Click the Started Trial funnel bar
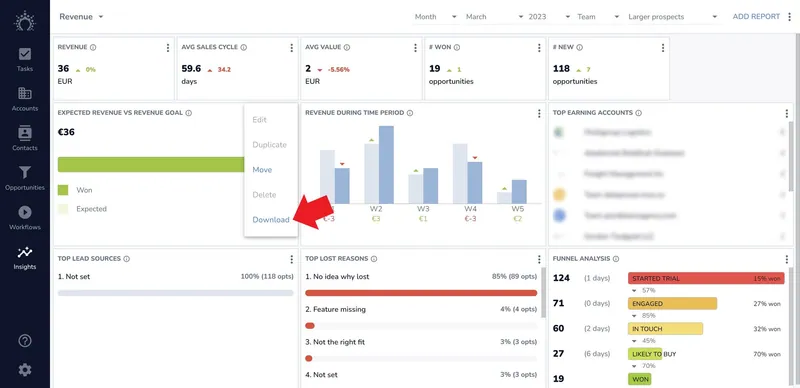 pyautogui.click(x=706, y=279)
